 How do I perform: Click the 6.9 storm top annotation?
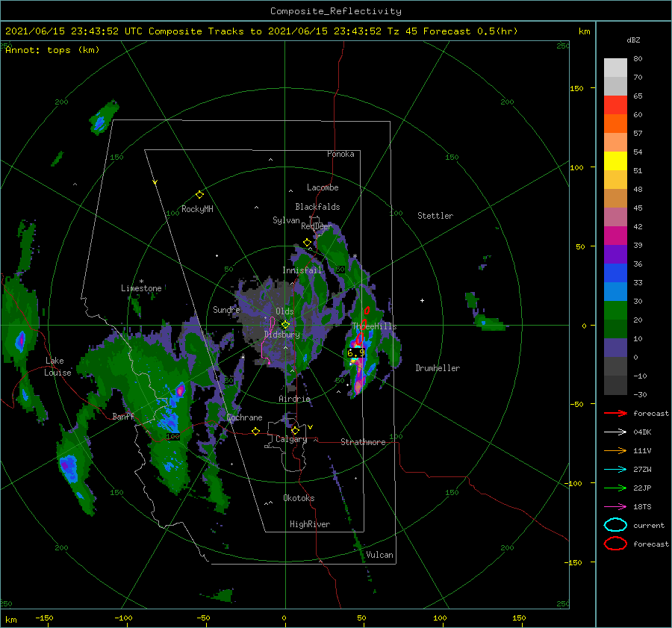point(355,352)
